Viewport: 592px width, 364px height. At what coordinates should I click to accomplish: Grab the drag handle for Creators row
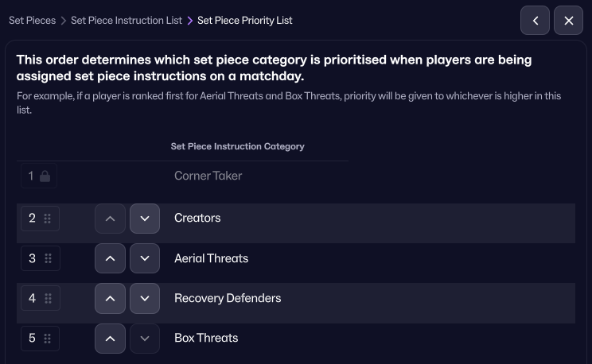[48, 219]
